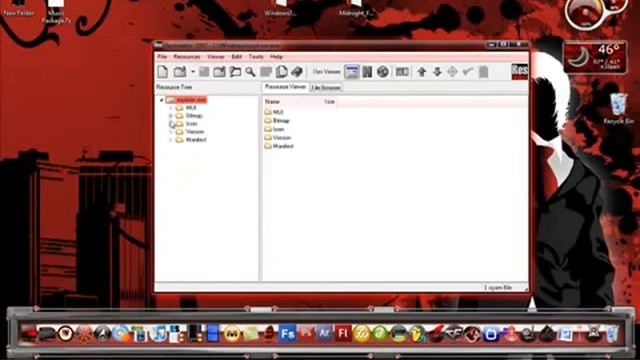This screenshot has width=640, height=360.
Task: Click the browse folder toolbar icon
Action: [x=235, y=72]
